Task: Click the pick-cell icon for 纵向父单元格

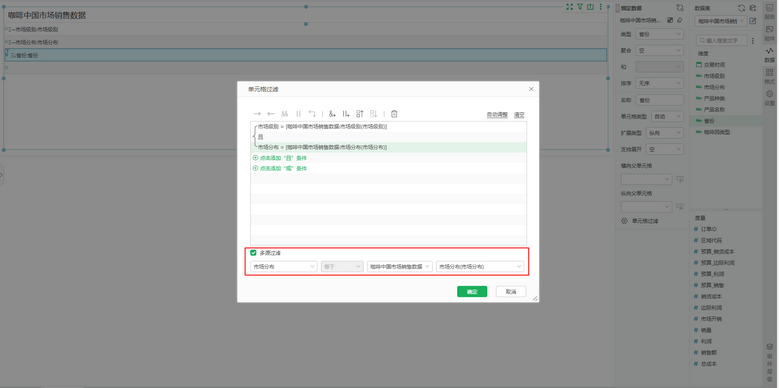Action: click(x=680, y=207)
